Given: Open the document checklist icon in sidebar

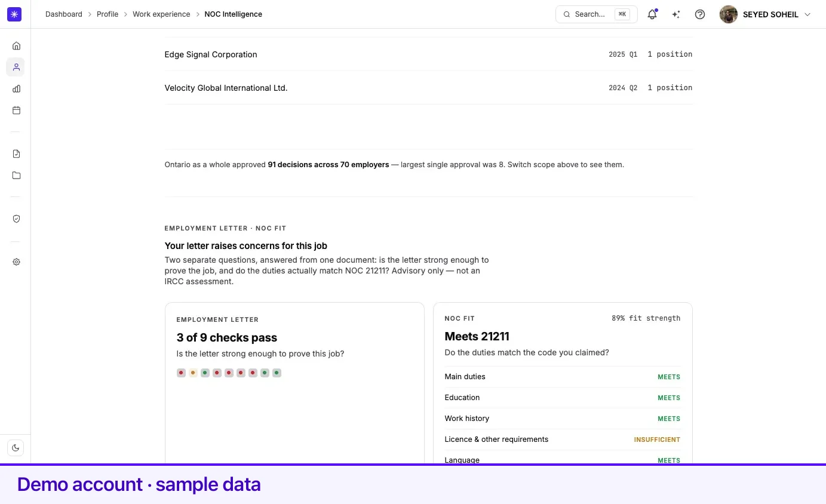Looking at the screenshot, I should [x=16, y=153].
